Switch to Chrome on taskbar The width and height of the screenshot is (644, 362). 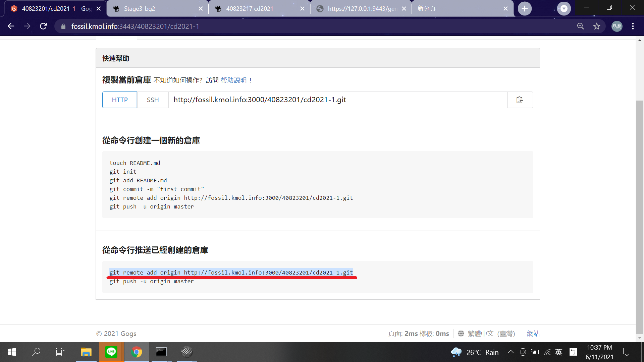[137, 352]
